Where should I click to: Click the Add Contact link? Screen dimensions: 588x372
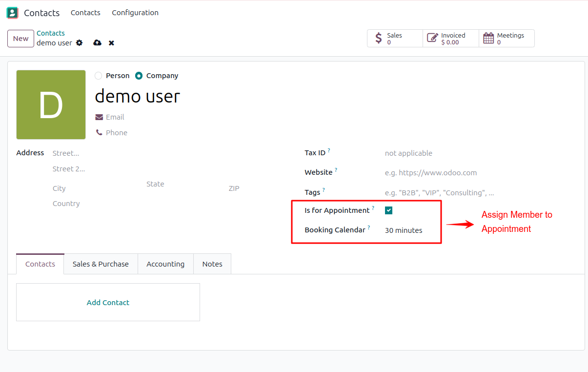click(107, 302)
